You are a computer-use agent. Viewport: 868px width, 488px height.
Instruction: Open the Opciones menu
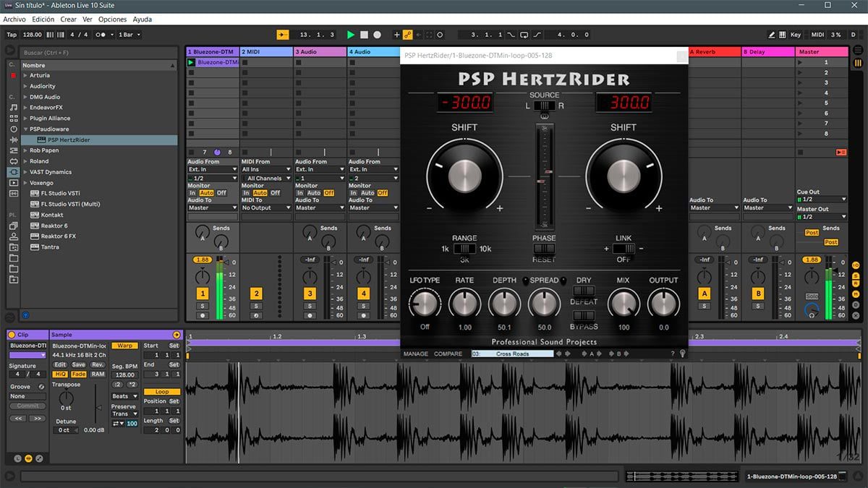pyautogui.click(x=113, y=20)
